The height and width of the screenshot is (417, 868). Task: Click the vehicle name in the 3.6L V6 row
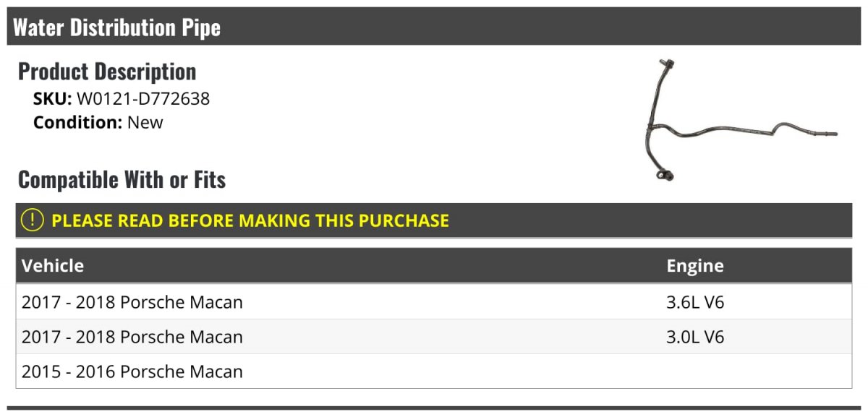pos(132,302)
